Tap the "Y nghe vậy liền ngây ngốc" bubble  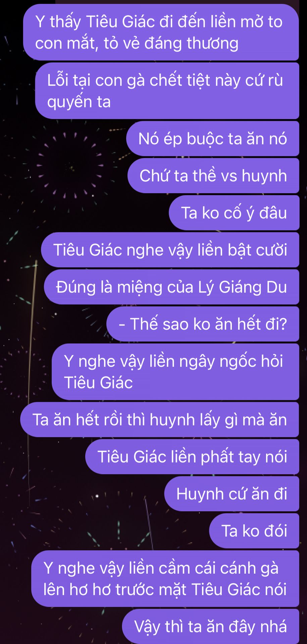tap(175, 372)
